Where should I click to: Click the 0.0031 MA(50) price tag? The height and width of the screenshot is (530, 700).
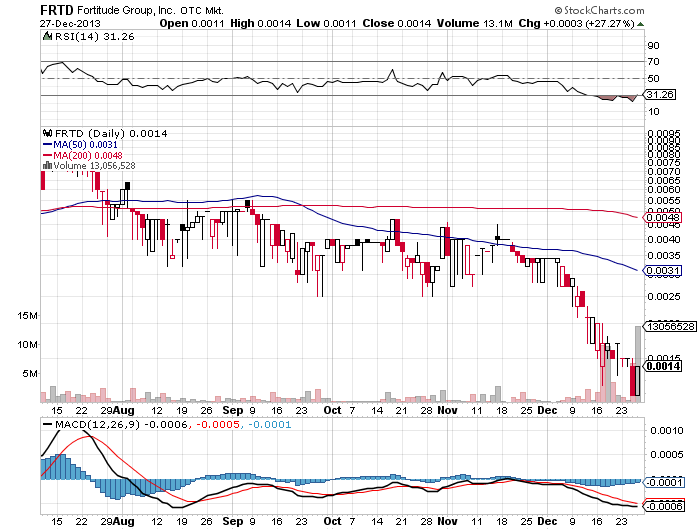pyautogui.click(x=662, y=271)
